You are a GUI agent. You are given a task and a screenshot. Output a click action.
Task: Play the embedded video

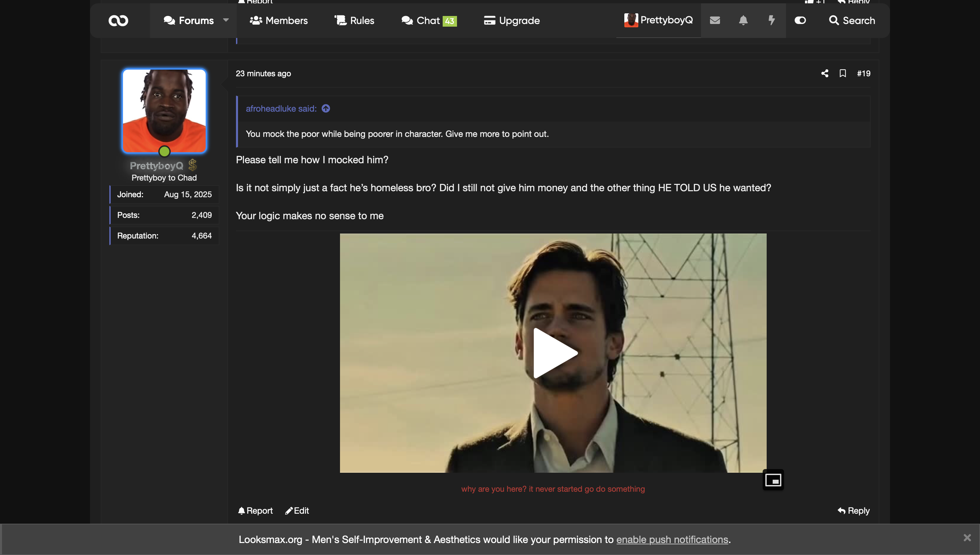pyautogui.click(x=553, y=353)
